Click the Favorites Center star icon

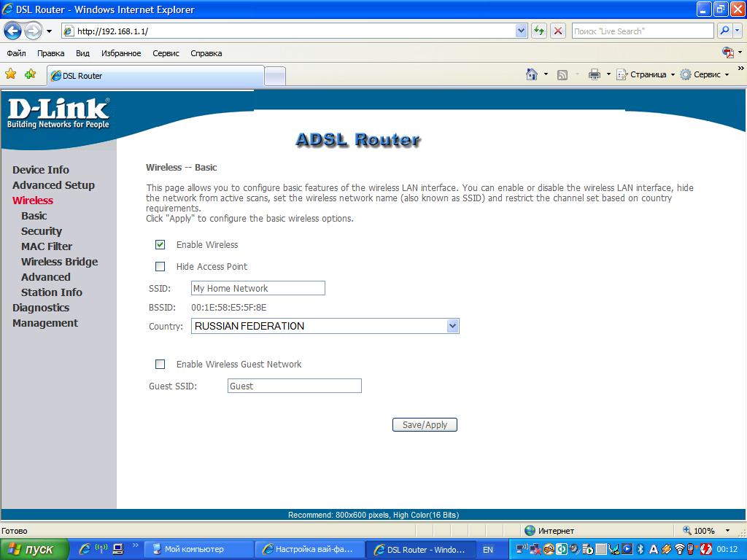[x=10, y=74]
